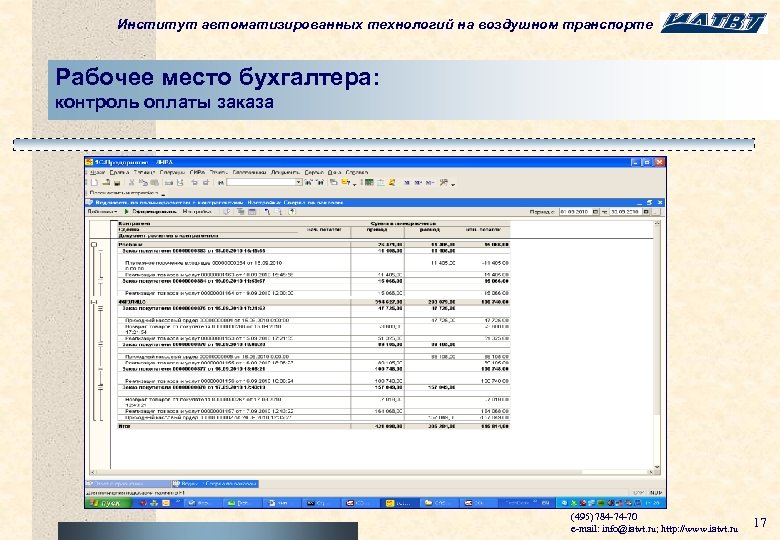Click the Paste toolbar icon
The width and height of the screenshot is (780, 540).
point(154,183)
